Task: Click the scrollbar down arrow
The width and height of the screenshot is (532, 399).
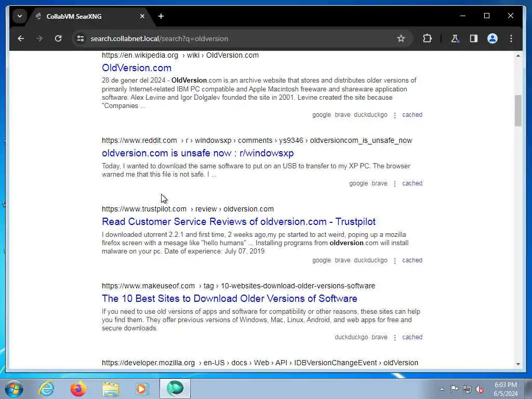Action: 518,364
